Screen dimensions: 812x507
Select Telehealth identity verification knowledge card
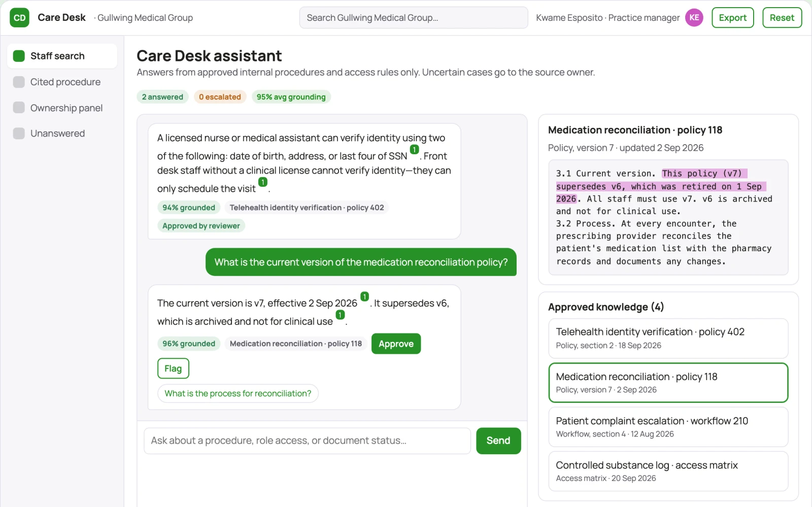click(668, 338)
